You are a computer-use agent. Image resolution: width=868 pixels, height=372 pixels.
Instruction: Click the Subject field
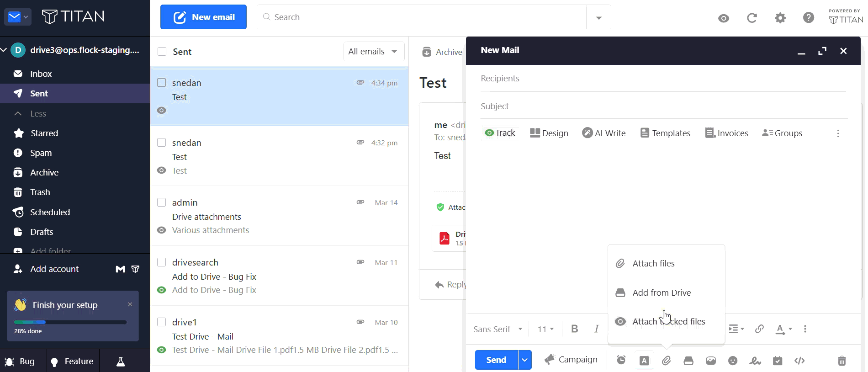[x=663, y=106]
